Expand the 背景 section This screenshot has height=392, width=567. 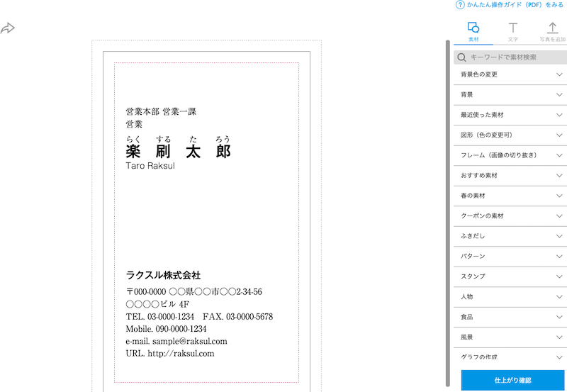pos(510,95)
